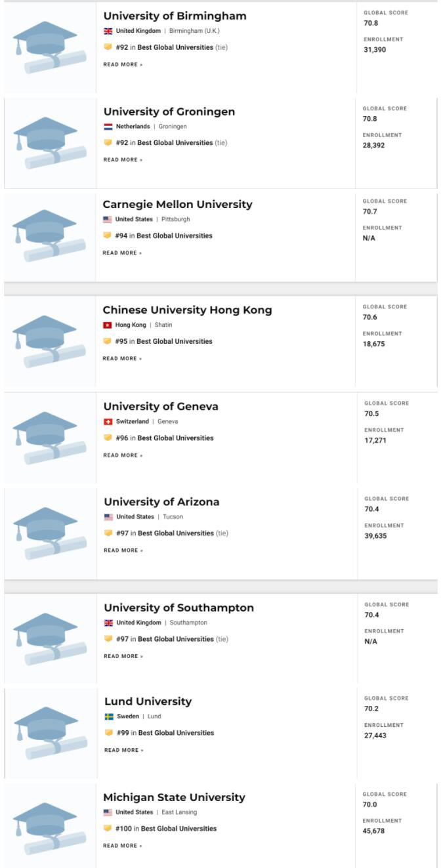
Task: Click the United Kingdom flag for Birmingham
Action: tap(108, 31)
